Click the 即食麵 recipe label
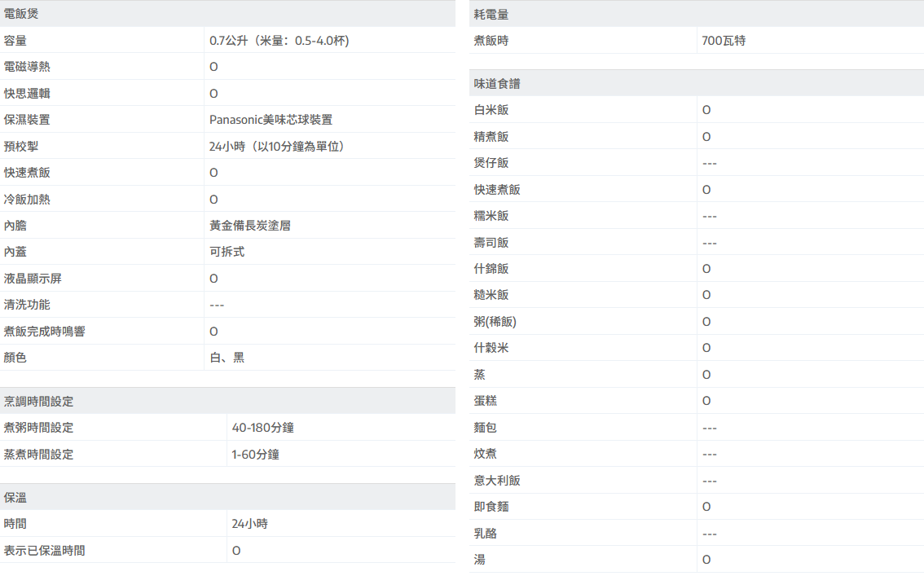 (491, 507)
